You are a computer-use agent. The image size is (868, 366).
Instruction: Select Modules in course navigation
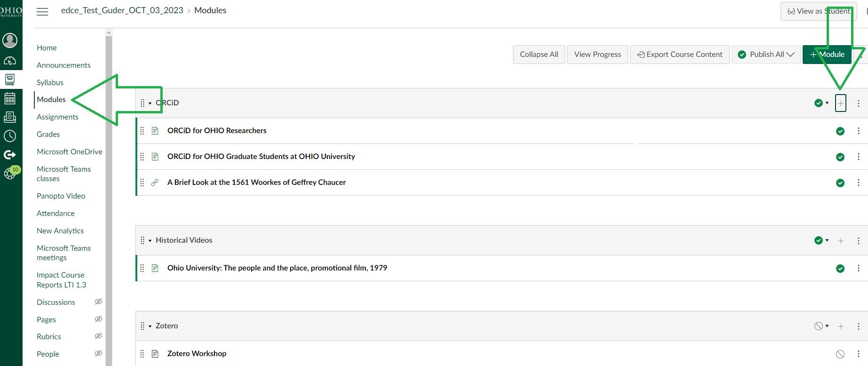[51, 99]
